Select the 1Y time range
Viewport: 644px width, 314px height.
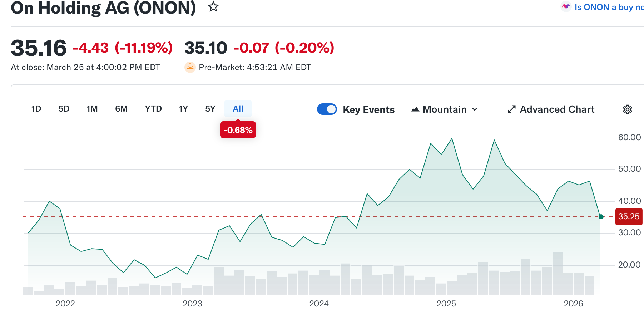click(183, 109)
